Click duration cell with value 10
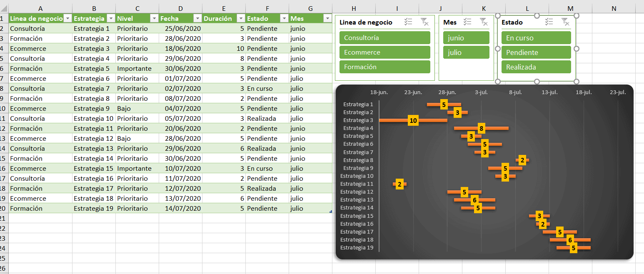The image size is (644, 274). pyautogui.click(x=224, y=48)
